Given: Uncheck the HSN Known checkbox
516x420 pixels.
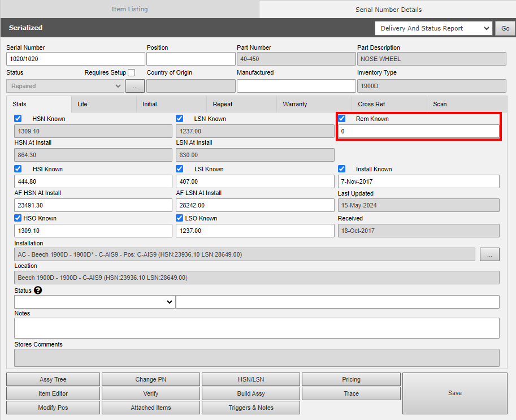Looking at the screenshot, I should (x=18, y=119).
